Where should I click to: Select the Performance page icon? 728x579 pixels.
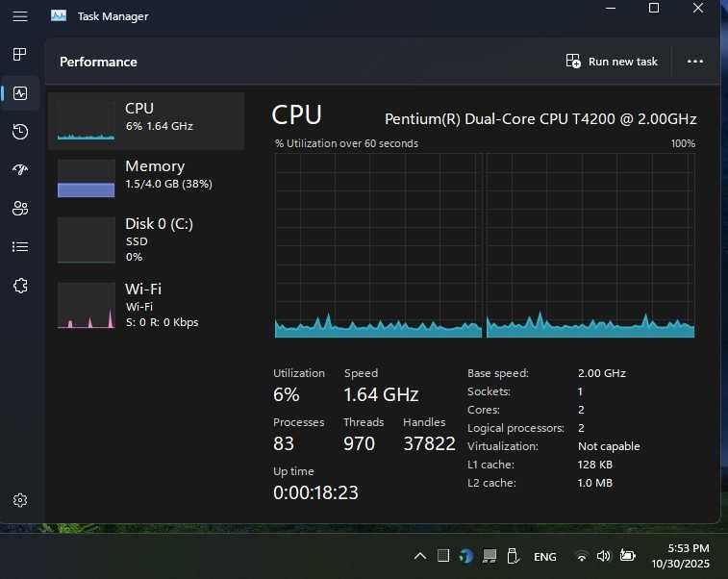(x=20, y=93)
